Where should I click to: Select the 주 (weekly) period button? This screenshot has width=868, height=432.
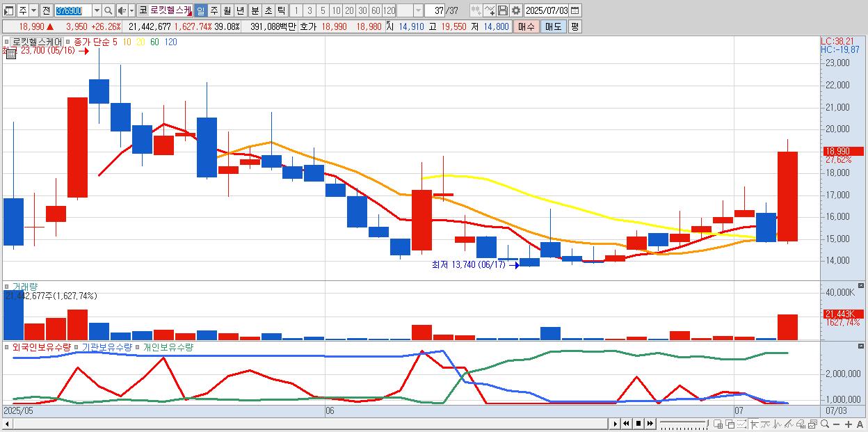coord(214,10)
